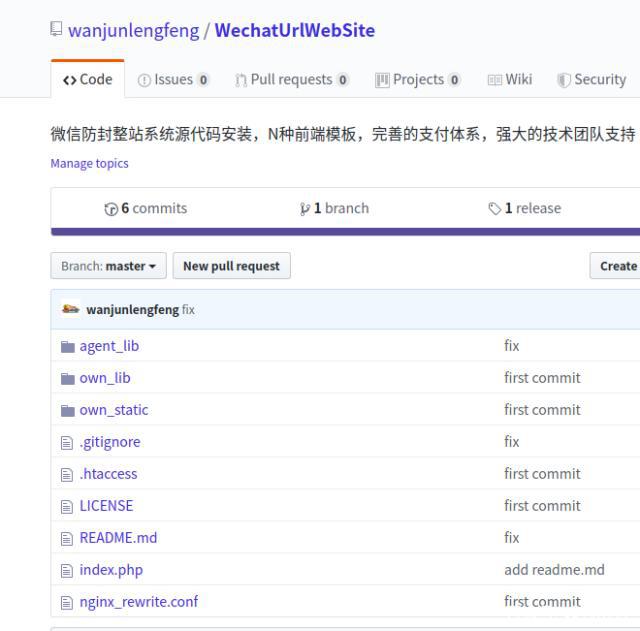Open the agent_lib folder
Image resolution: width=640 pixels, height=631 pixels.
coord(109,346)
